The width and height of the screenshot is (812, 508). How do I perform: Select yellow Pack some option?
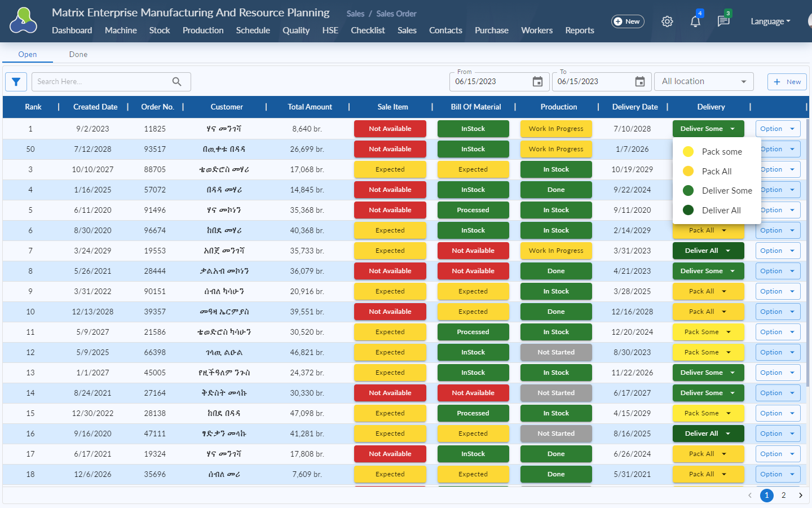[717, 152]
